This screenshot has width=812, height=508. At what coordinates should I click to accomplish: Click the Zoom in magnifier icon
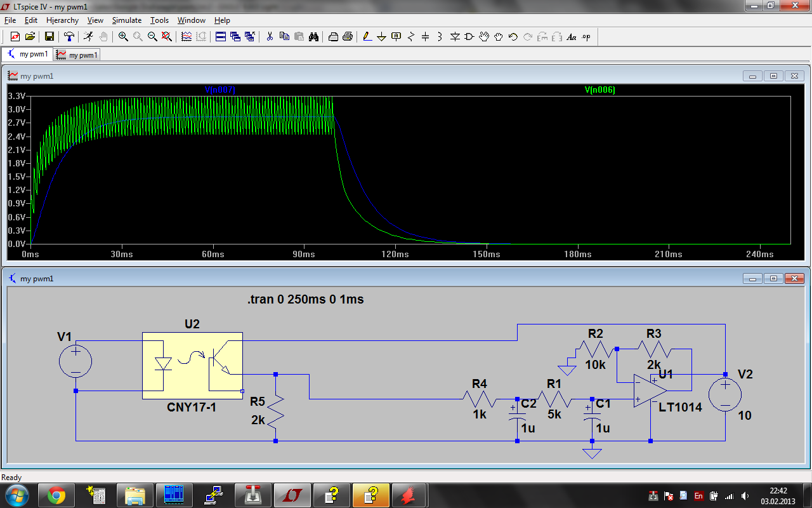click(x=123, y=37)
